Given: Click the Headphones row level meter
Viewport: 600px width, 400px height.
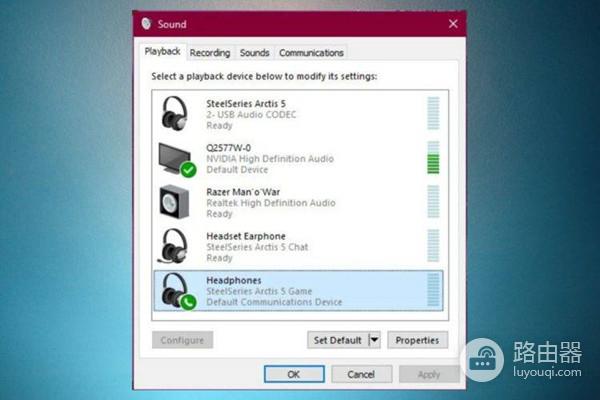Looking at the screenshot, I should point(433,290).
